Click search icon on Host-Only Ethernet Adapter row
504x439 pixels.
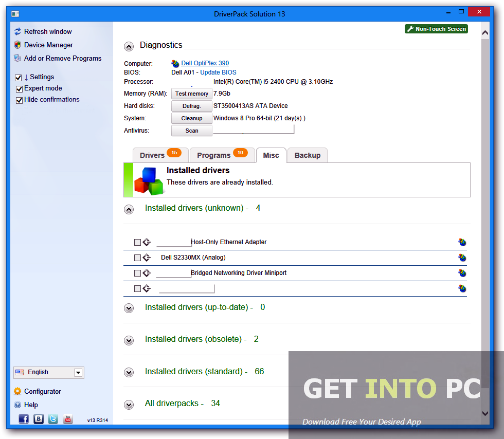tap(462, 242)
